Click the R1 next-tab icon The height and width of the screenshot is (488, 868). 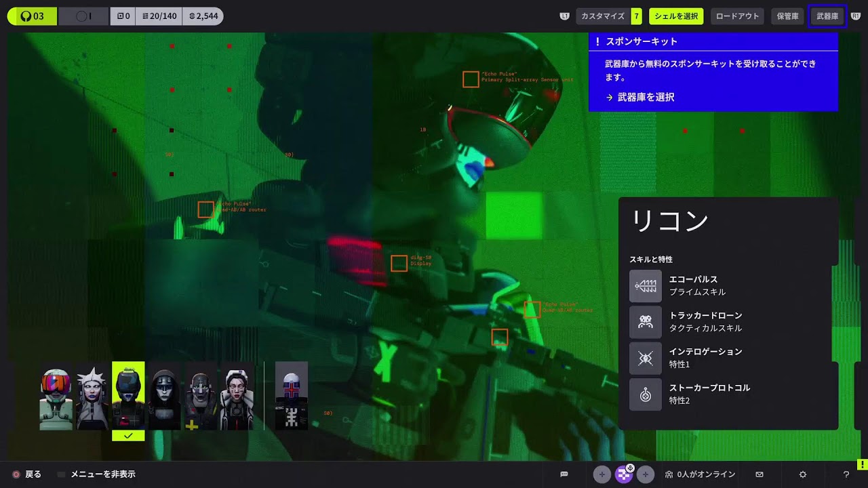coord(856,16)
